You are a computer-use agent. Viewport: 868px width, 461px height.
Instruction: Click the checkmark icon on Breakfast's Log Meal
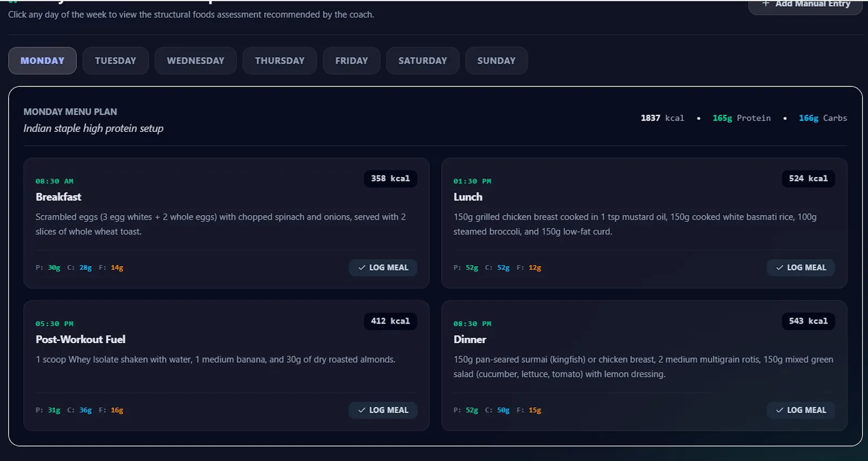point(362,268)
